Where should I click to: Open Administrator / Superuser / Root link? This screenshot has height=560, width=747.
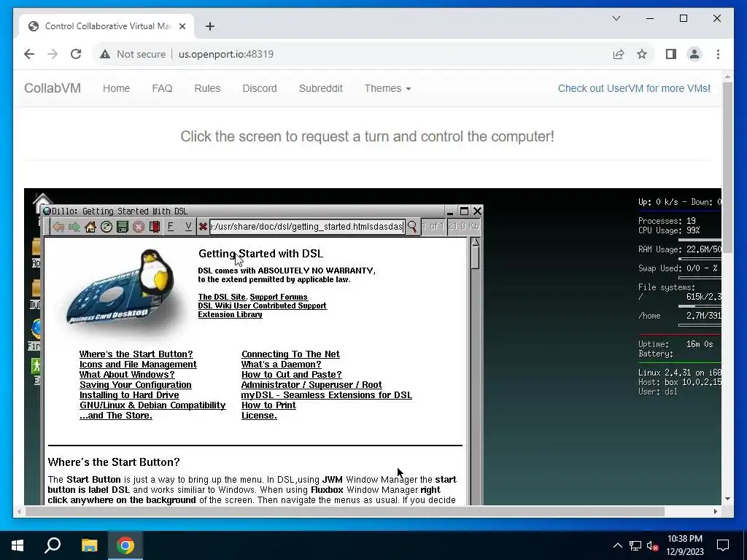[x=311, y=385]
